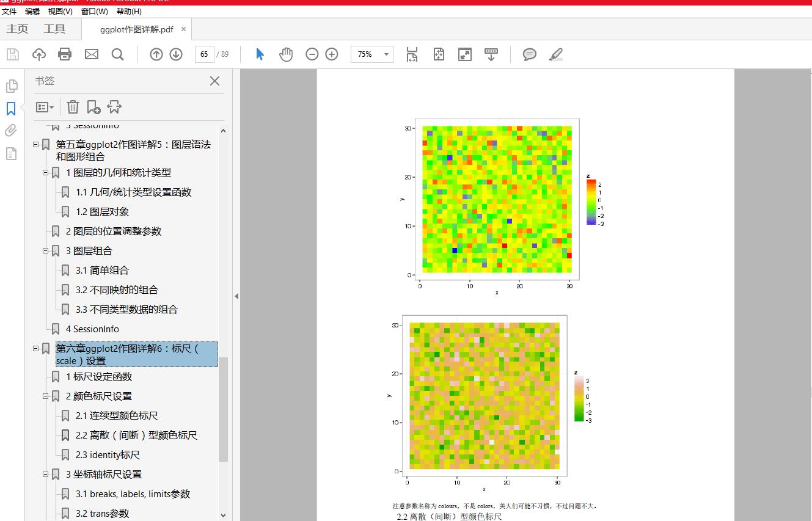The width and height of the screenshot is (812, 521).
Task: Collapse the 第五章 bookmark tree node
Action: pyautogui.click(x=36, y=145)
